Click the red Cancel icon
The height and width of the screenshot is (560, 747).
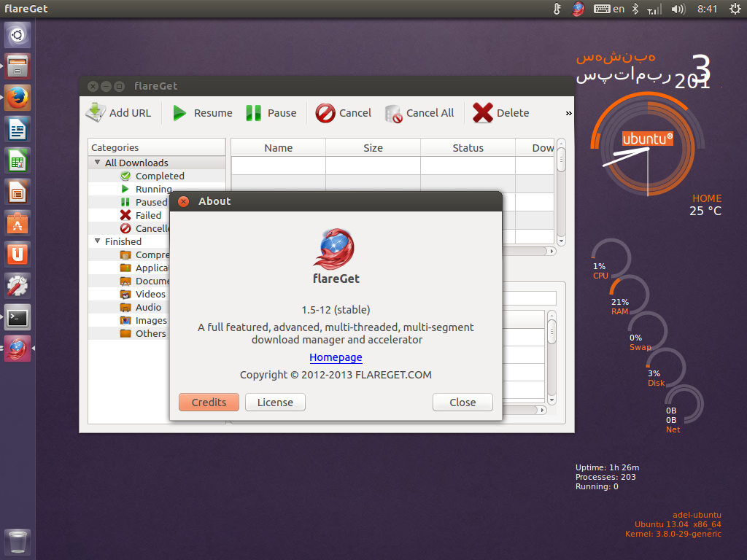click(x=325, y=113)
